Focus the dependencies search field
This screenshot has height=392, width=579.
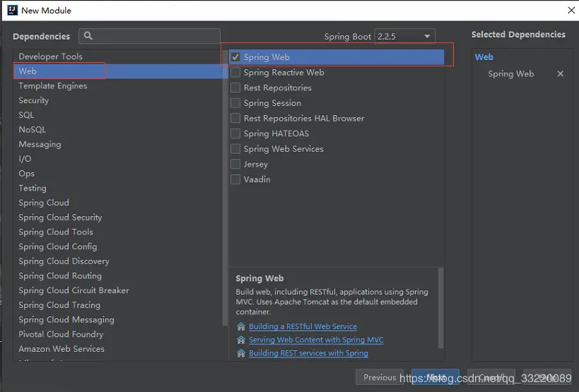(x=150, y=36)
